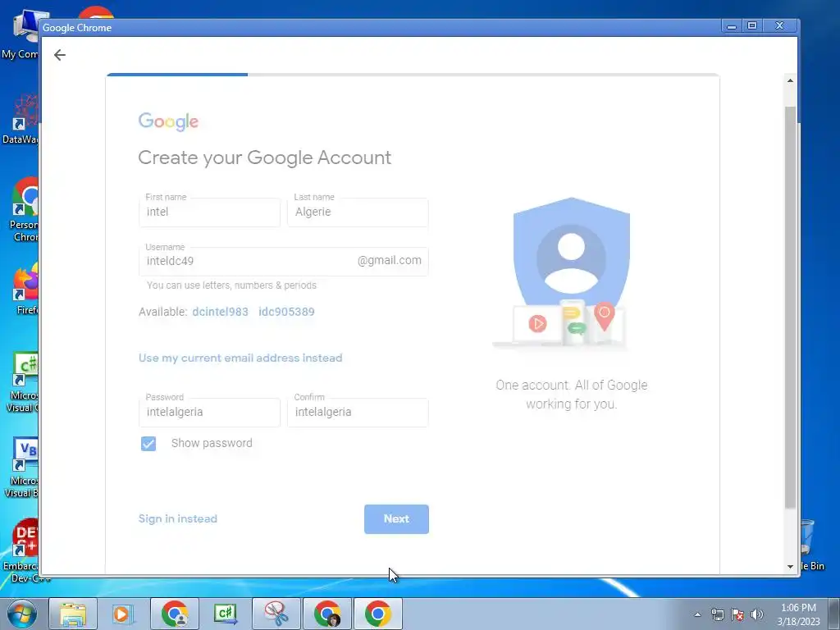
Task: Click the Confirm password field
Action: (358, 413)
